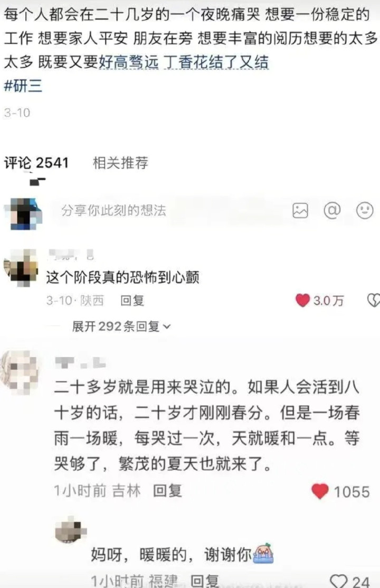Open the emoji smiley picker
This screenshot has height=588, width=380.
365,210
